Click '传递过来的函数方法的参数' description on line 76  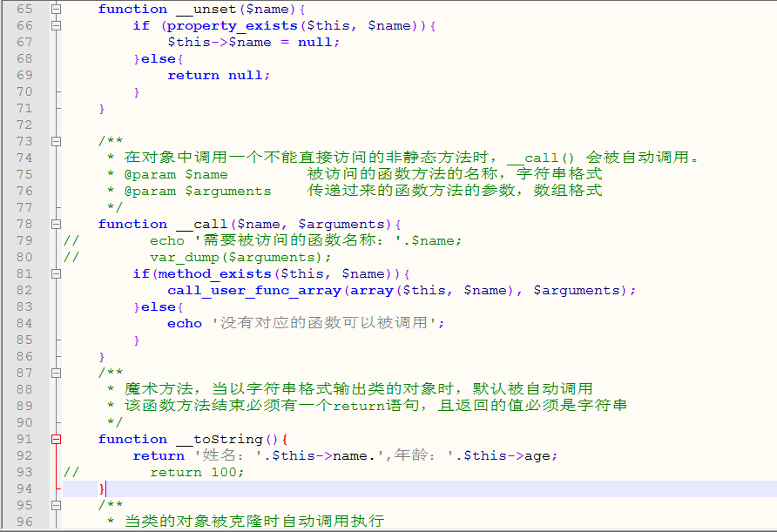[411, 191]
